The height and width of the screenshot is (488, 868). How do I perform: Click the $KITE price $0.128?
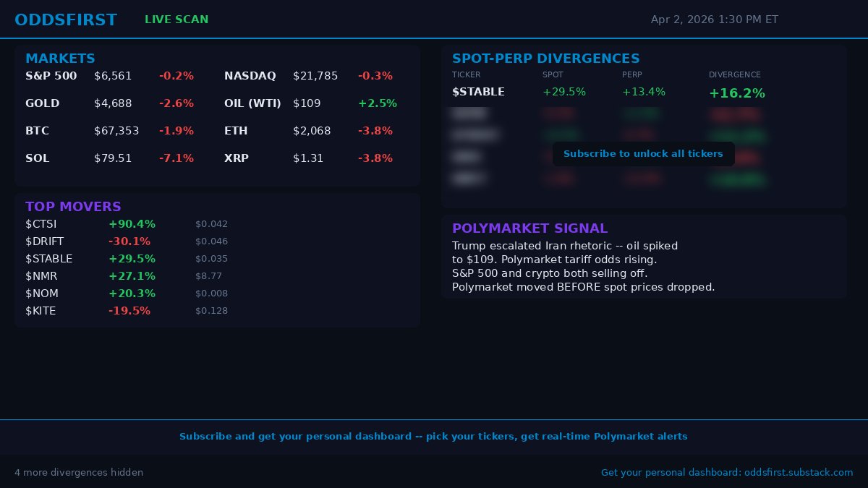coord(211,311)
